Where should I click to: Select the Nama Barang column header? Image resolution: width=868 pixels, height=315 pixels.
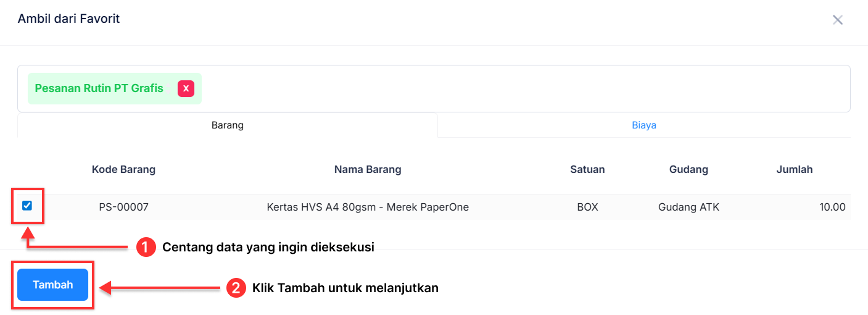point(368,169)
